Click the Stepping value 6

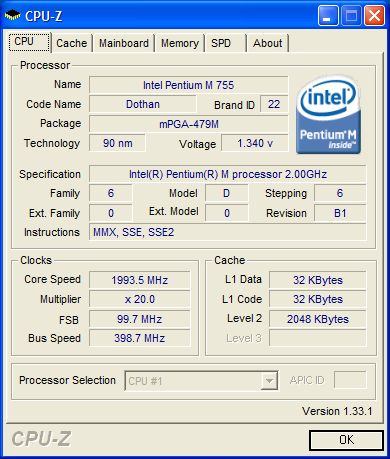[x=340, y=193]
